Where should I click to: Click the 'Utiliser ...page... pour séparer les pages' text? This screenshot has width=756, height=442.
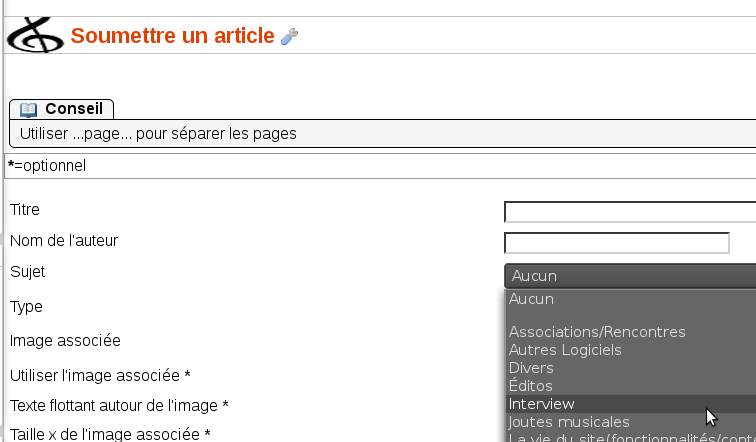tap(158, 134)
